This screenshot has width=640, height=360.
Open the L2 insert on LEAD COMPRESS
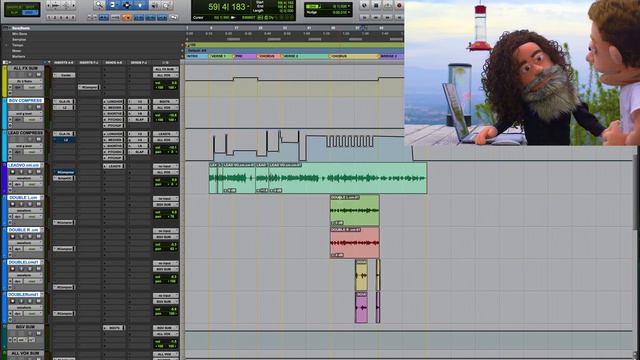coord(64,140)
